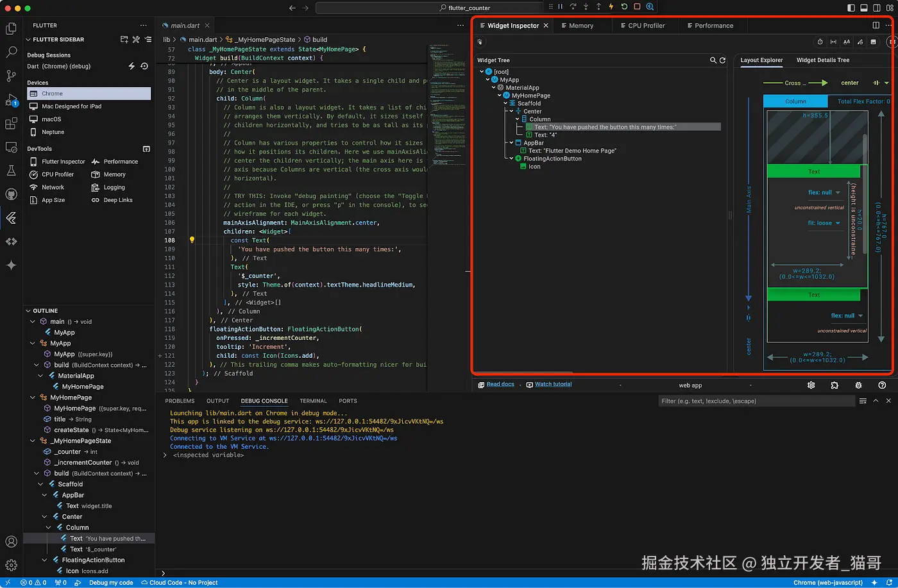This screenshot has height=588, width=898.
Task: Click the Flutter sidebar tools wrench icon
Action: [x=136, y=40]
